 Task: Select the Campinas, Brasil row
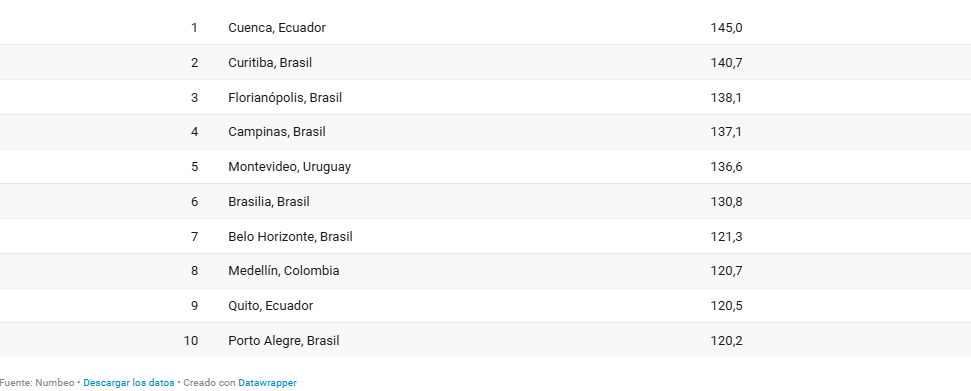486,132
